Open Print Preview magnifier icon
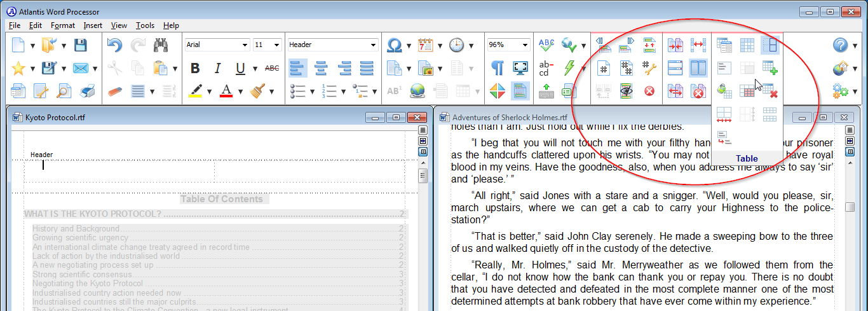 [x=64, y=91]
